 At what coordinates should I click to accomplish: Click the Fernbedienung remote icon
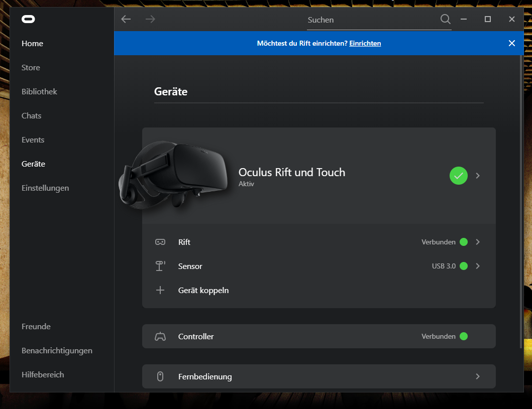coord(160,376)
